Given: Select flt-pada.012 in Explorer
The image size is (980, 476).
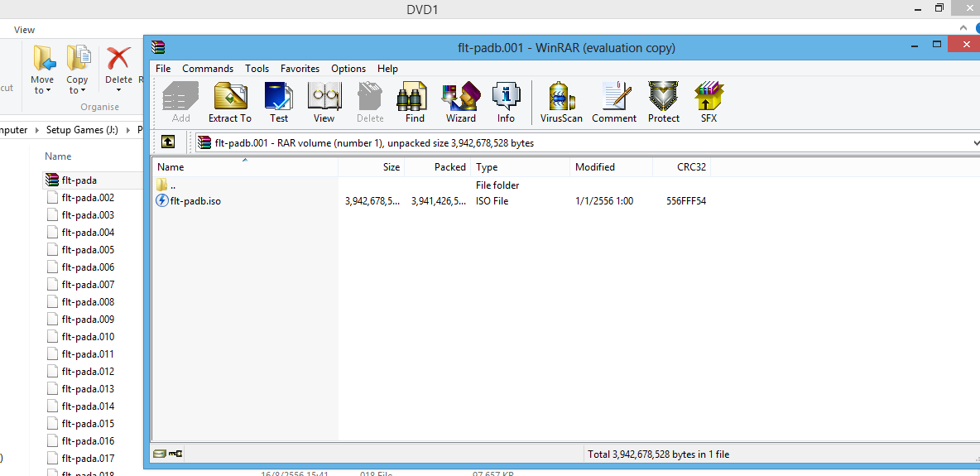Looking at the screenshot, I should (x=80, y=372).
